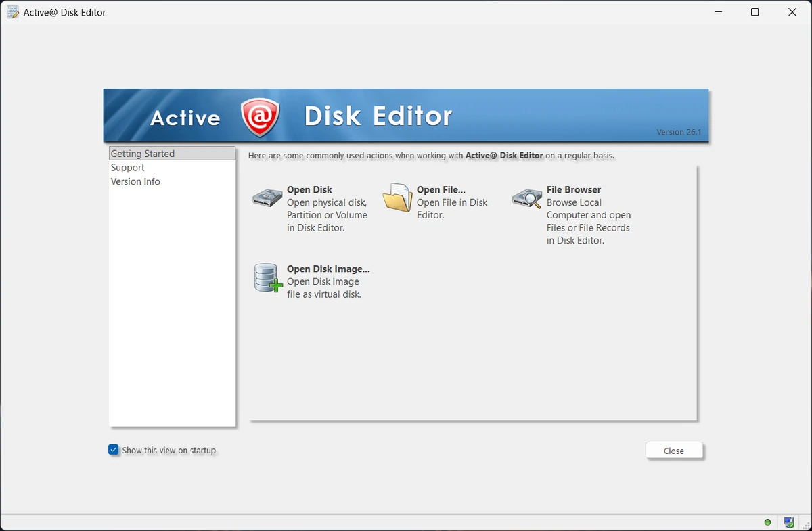Click the Open Disk drive icon
Image resolution: width=812 pixels, height=531 pixels.
coord(267,198)
